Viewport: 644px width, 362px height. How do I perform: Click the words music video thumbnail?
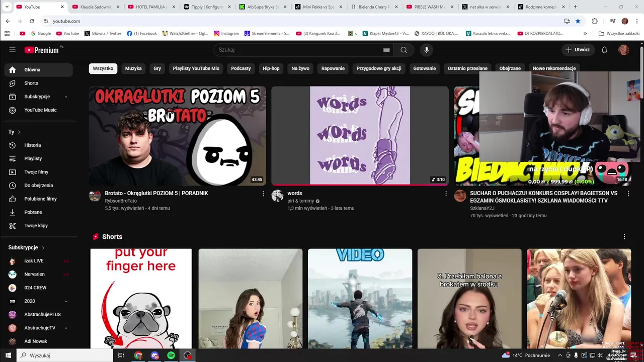click(x=360, y=136)
